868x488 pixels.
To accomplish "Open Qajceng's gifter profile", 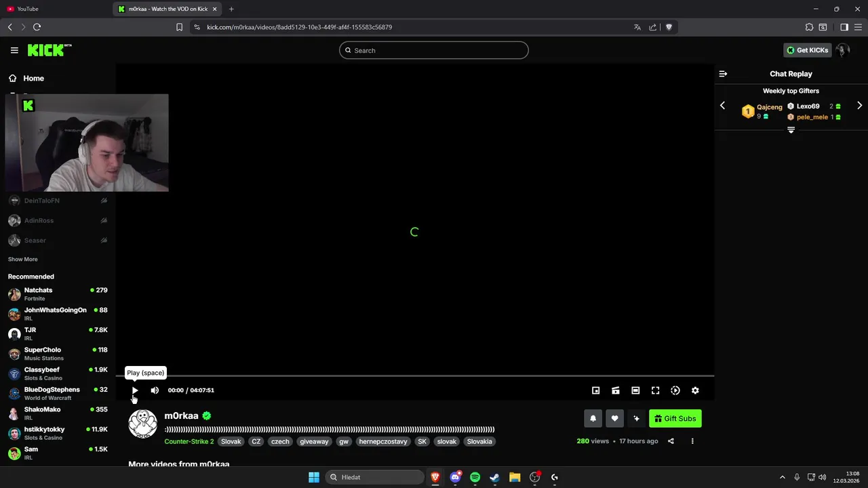I will [769, 107].
